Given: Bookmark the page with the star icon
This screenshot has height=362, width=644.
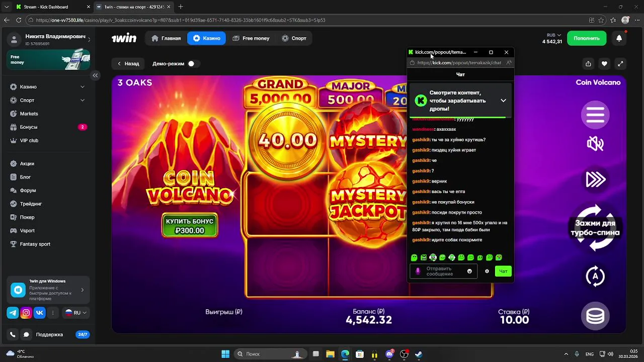Looking at the screenshot, I should pos(602,20).
